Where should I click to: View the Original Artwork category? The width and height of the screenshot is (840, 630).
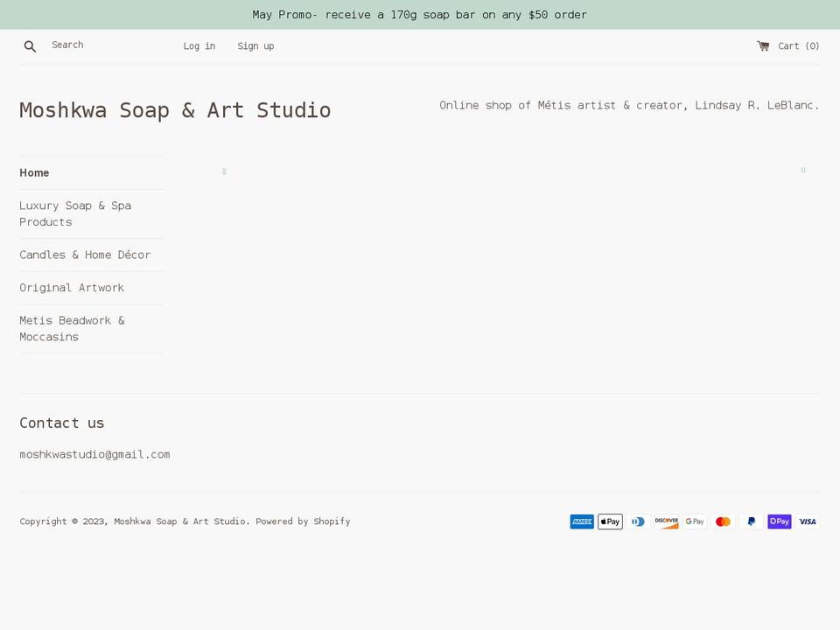tap(72, 287)
